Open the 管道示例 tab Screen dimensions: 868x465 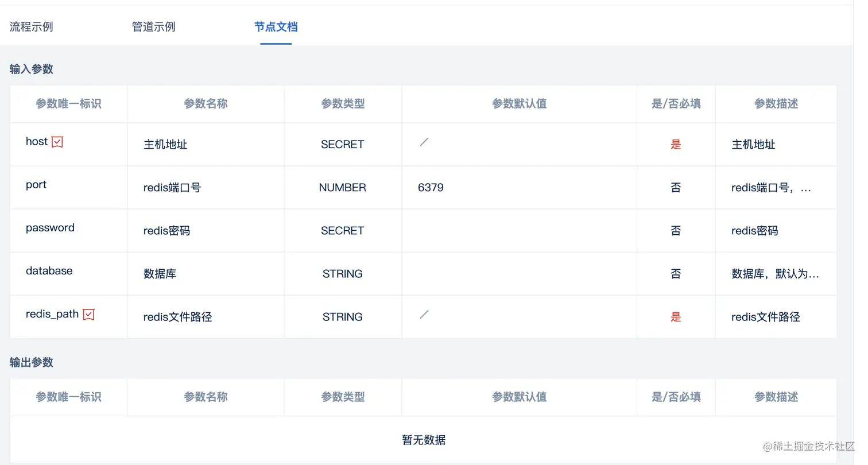coord(154,27)
